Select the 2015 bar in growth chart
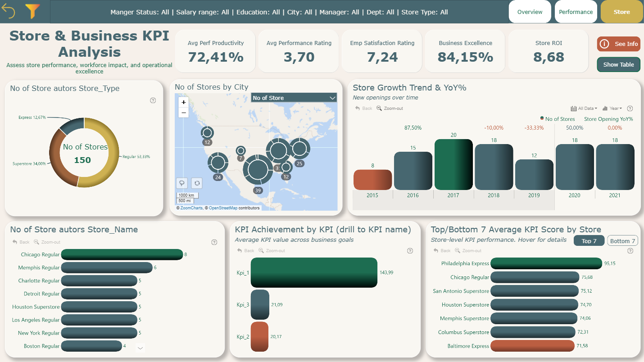644x362 pixels. (x=372, y=180)
